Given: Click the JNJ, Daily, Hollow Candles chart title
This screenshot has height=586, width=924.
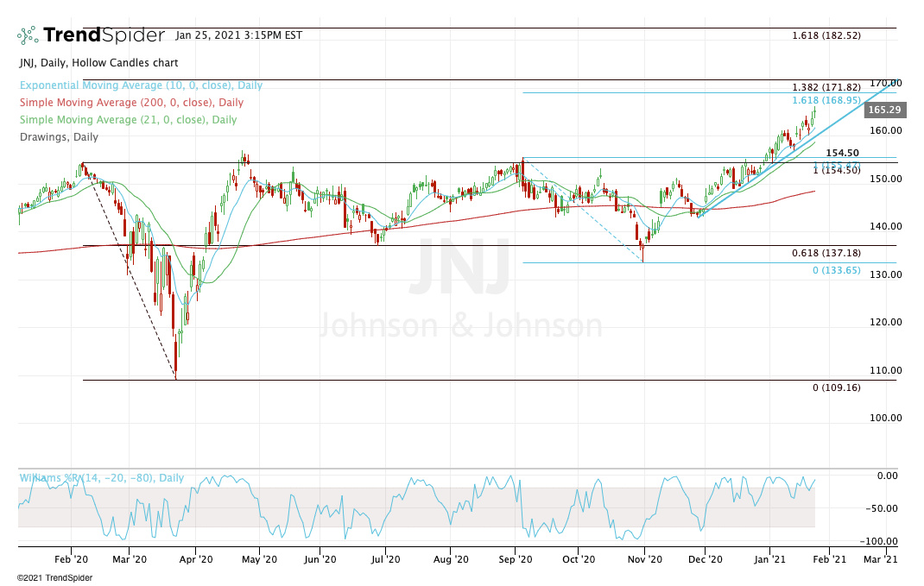Looking at the screenshot, I should [x=99, y=62].
